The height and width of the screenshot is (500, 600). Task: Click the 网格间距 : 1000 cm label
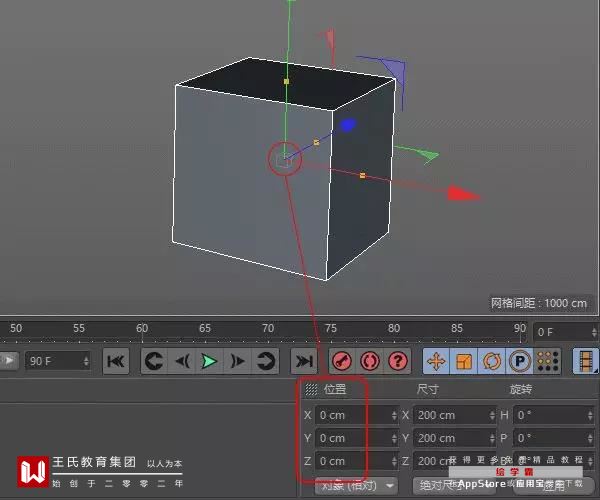(539, 303)
